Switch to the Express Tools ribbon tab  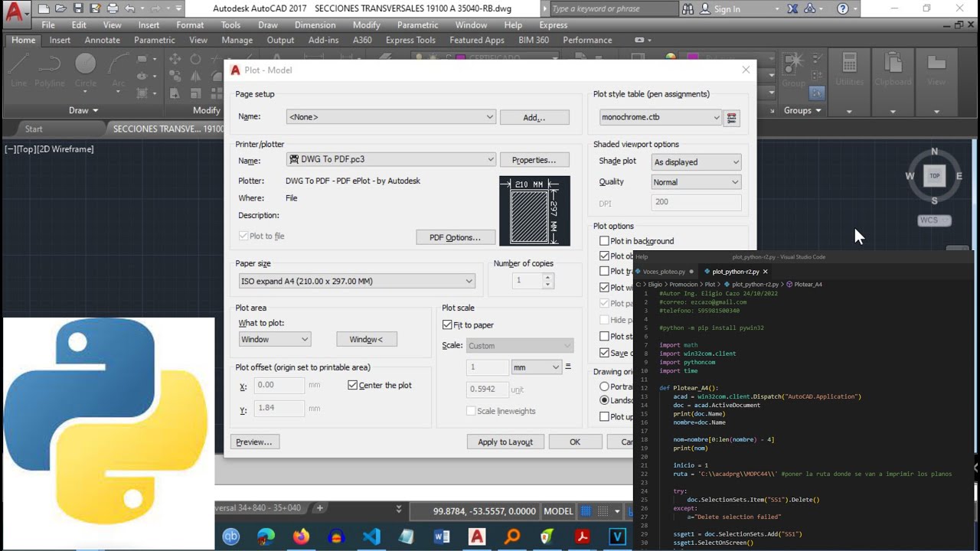point(410,40)
